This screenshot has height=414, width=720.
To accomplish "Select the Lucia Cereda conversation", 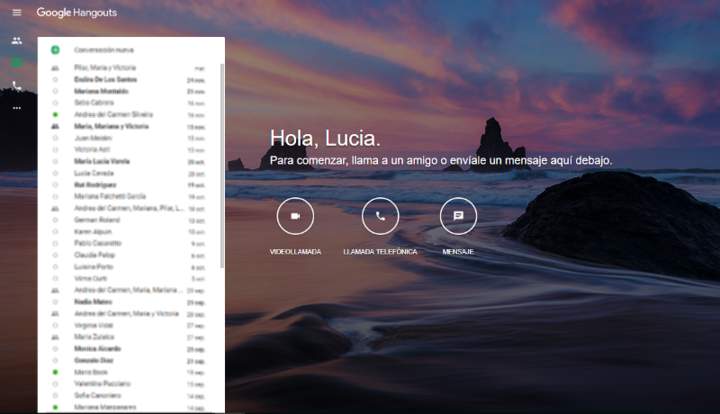I will tap(94, 173).
